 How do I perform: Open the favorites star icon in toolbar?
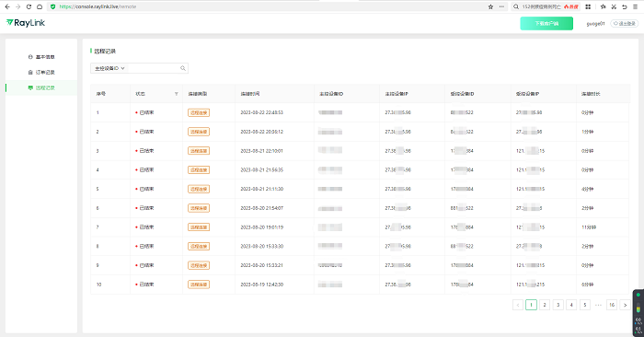[x=603, y=6]
